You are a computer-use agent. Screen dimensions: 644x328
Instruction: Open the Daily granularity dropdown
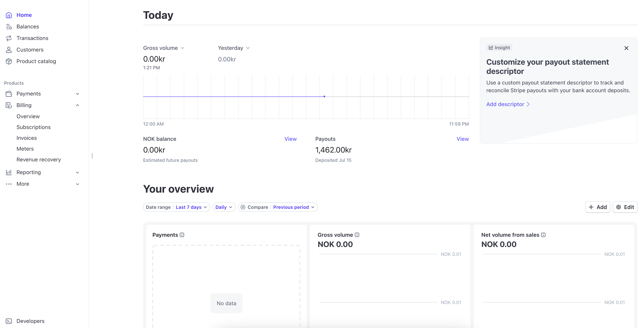(x=224, y=207)
